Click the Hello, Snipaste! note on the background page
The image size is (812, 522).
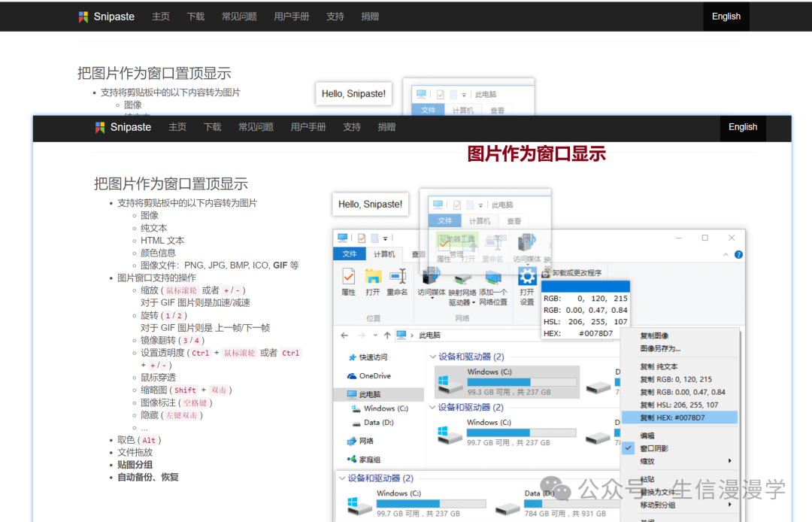pyautogui.click(x=353, y=94)
